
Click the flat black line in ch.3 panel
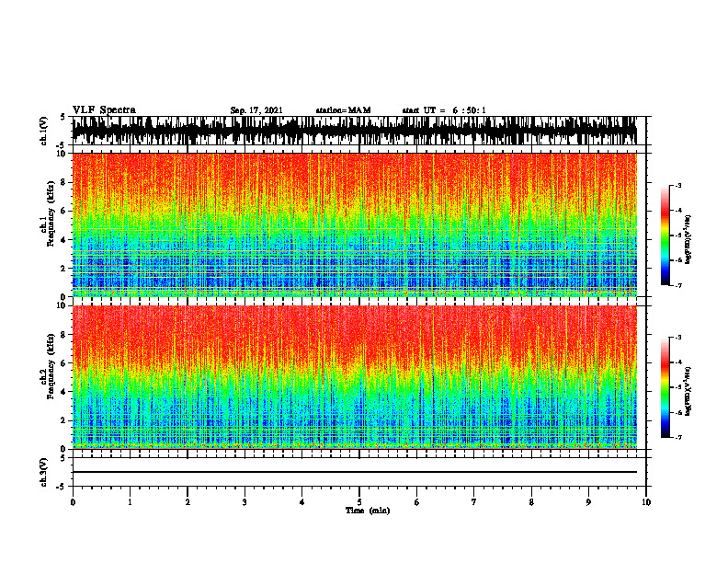[355, 472]
